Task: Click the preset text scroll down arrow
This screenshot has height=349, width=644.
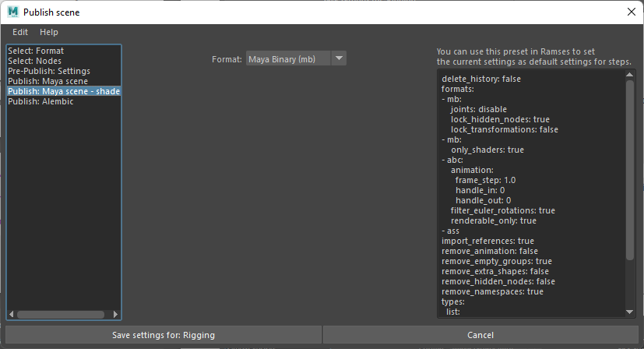Action: click(x=630, y=312)
